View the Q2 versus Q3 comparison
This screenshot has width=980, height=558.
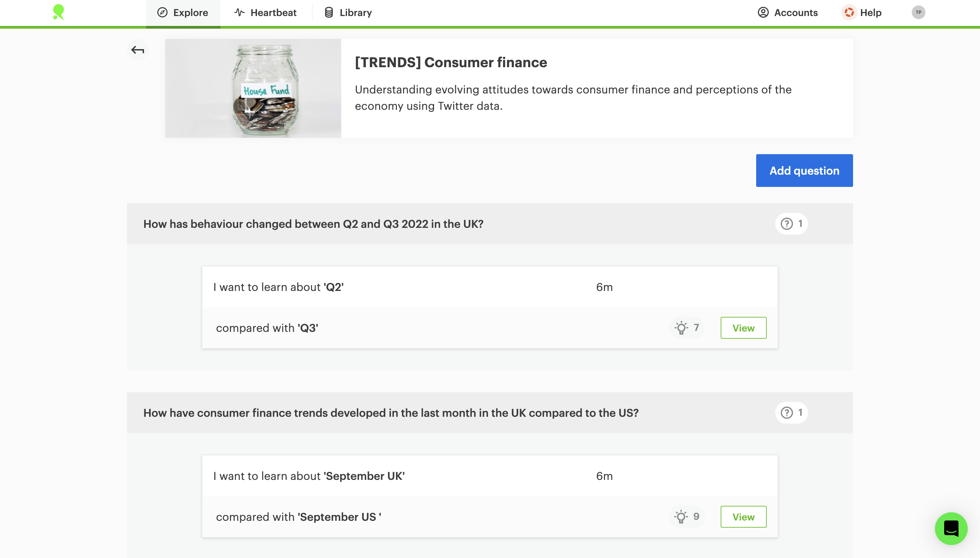tap(743, 328)
